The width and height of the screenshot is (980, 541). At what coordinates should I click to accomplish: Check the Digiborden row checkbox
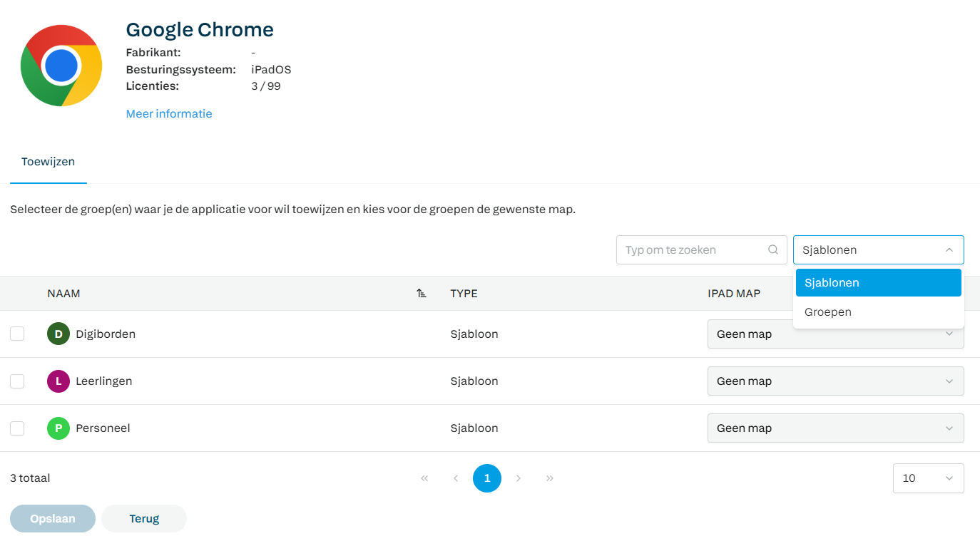click(x=17, y=334)
